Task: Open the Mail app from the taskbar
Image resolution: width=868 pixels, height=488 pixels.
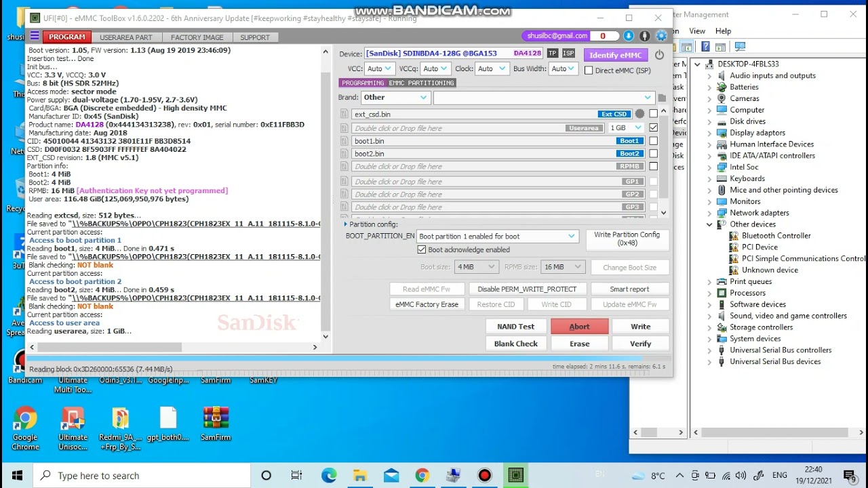Action: (x=391, y=475)
